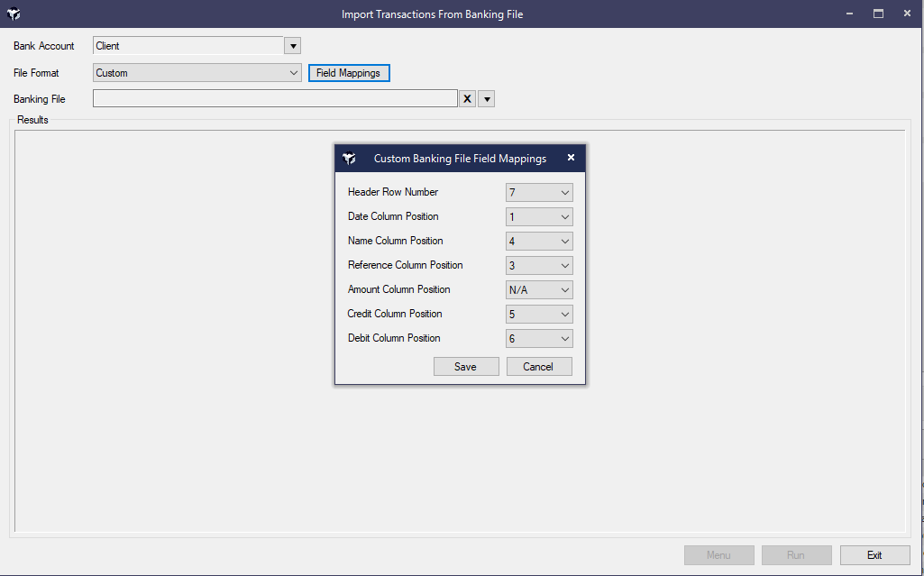Screen dimensions: 924x576
Task: Click the logo icon in Field Mappings dialog
Action: click(350, 159)
